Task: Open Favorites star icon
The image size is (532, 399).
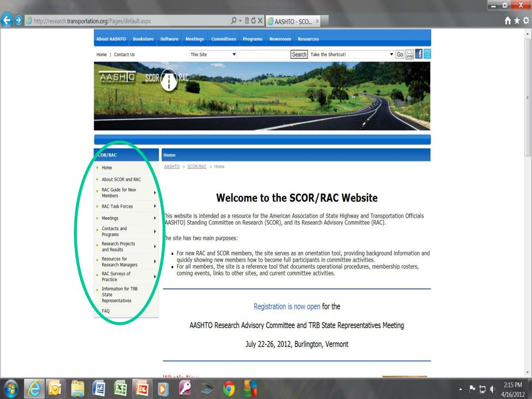Action: tap(517, 21)
